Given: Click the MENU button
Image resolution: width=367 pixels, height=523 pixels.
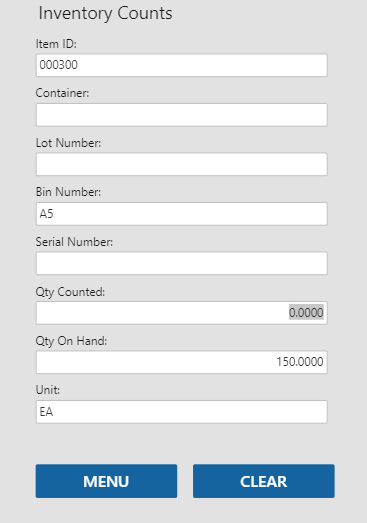Looking at the screenshot, I should click(x=106, y=481).
